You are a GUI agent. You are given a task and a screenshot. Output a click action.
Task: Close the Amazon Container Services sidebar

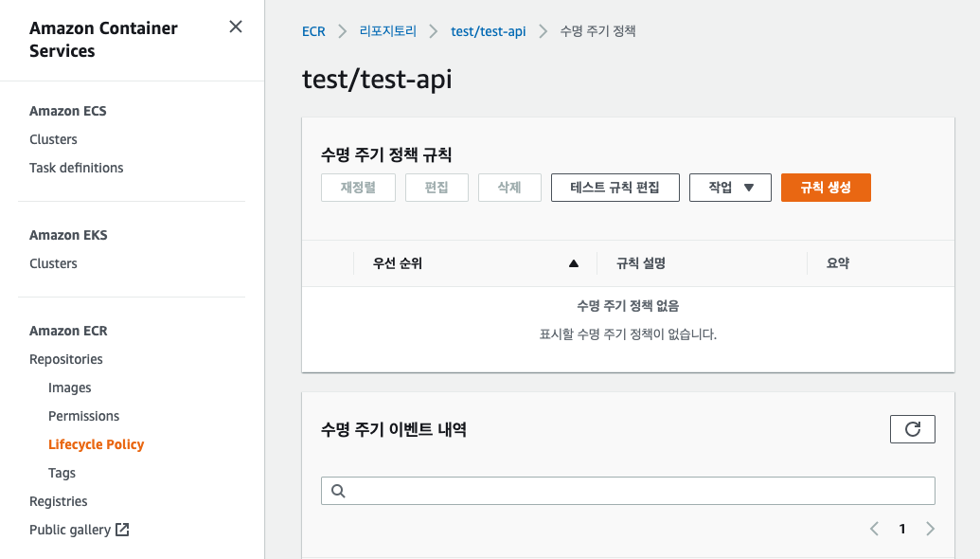click(x=236, y=27)
